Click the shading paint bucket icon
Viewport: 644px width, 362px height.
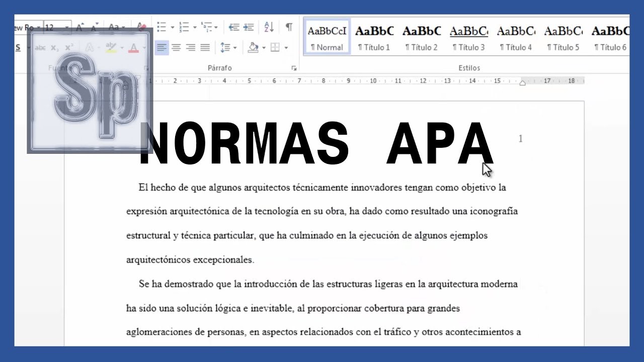(253, 48)
